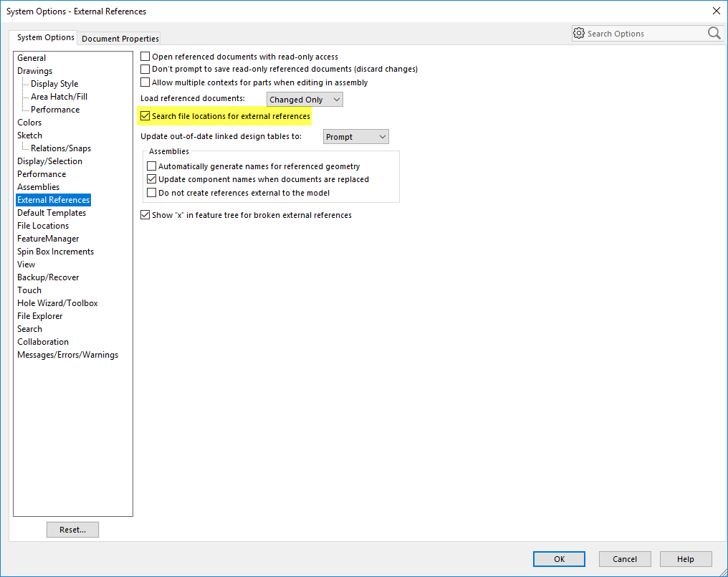The image size is (728, 577).
Task: Select the System Options tab
Action: (x=46, y=37)
